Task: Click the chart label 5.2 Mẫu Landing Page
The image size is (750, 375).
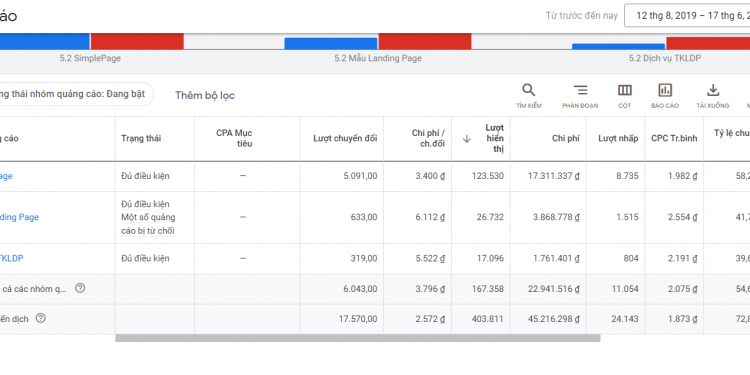Action: [378, 58]
